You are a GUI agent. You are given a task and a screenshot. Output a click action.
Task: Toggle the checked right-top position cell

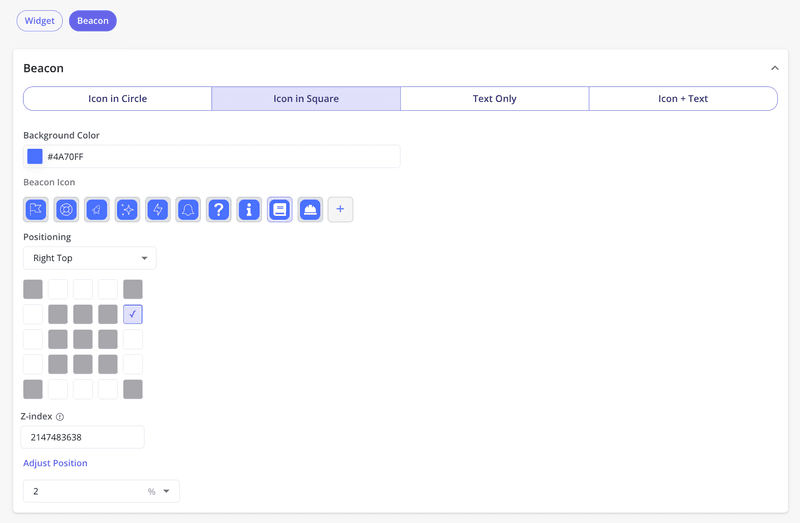click(133, 314)
